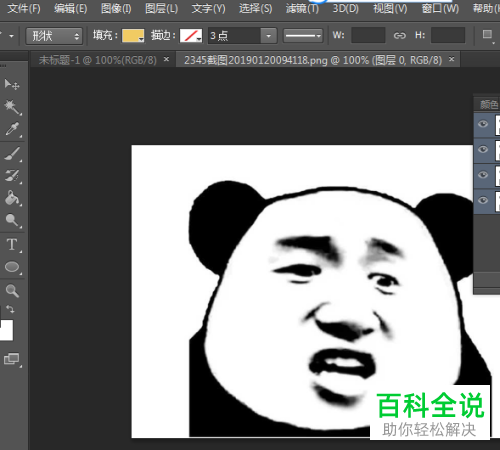This screenshot has width=500, height=450.
Task: Open the tool preset picker arrow
Action: click(11, 36)
